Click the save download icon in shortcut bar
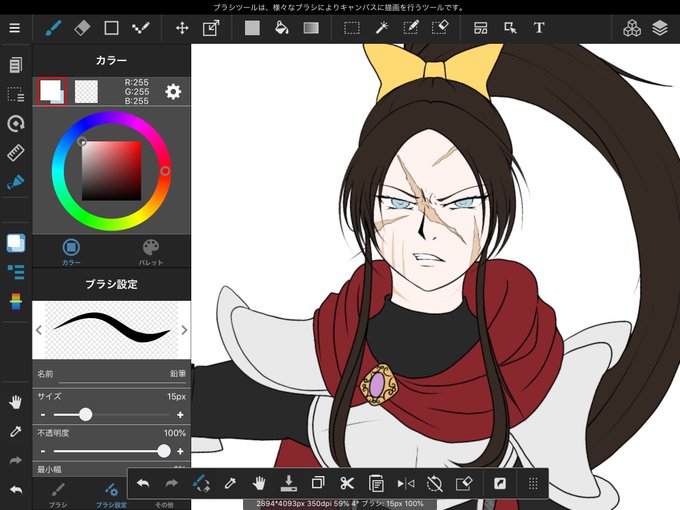The image size is (680, 510). (288, 483)
